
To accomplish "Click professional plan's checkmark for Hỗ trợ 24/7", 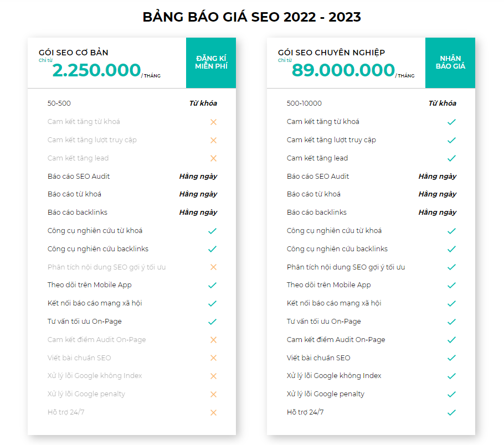I will pos(451,412).
